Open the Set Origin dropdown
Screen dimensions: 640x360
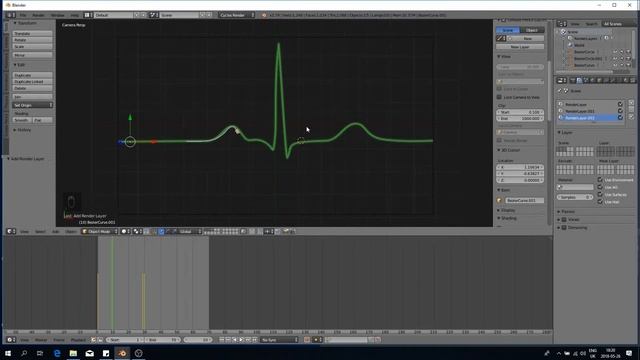tap(32, 105)
